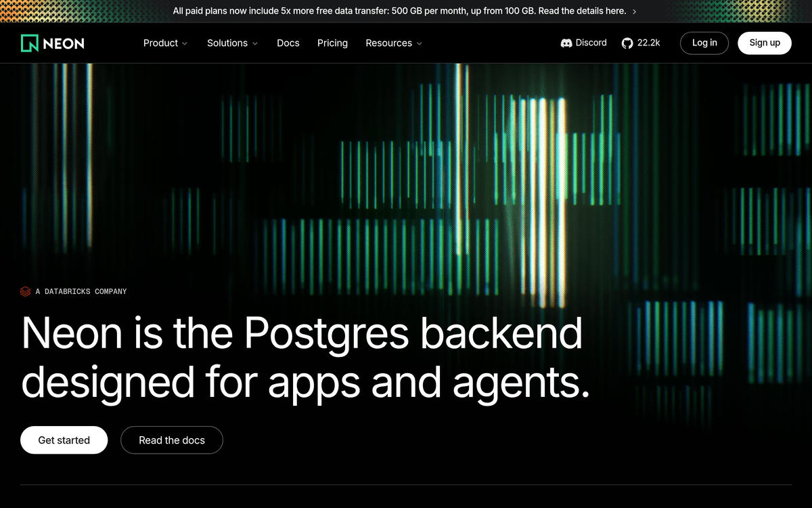Viewport: 812px width, 508px height.
Task: Click the Sign up button
Action: tap(765, 43)
